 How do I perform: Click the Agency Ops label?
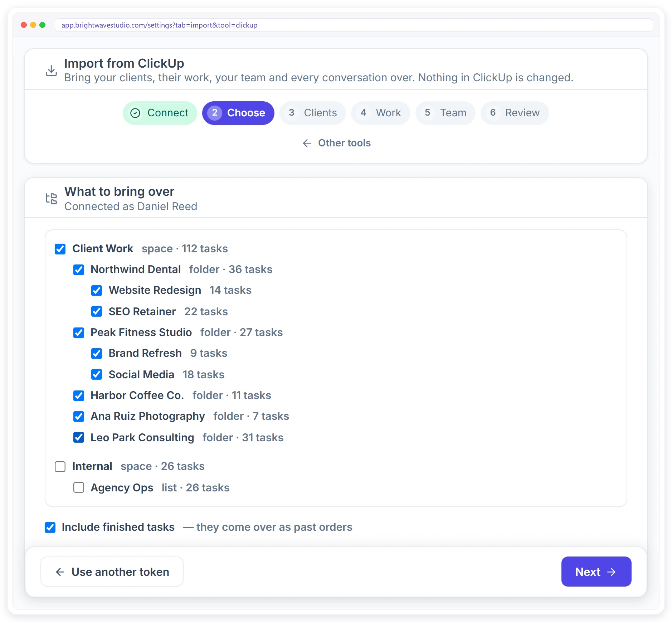click(x=122, y=488)
